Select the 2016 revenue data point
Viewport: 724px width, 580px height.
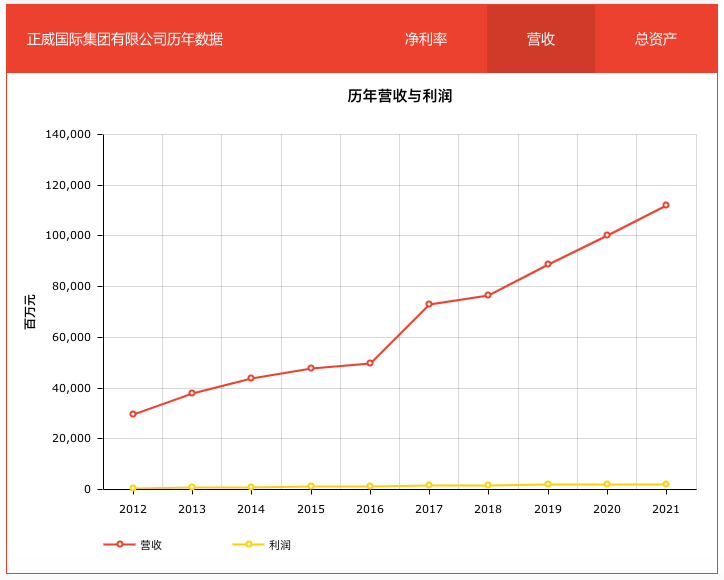[370, 363]
